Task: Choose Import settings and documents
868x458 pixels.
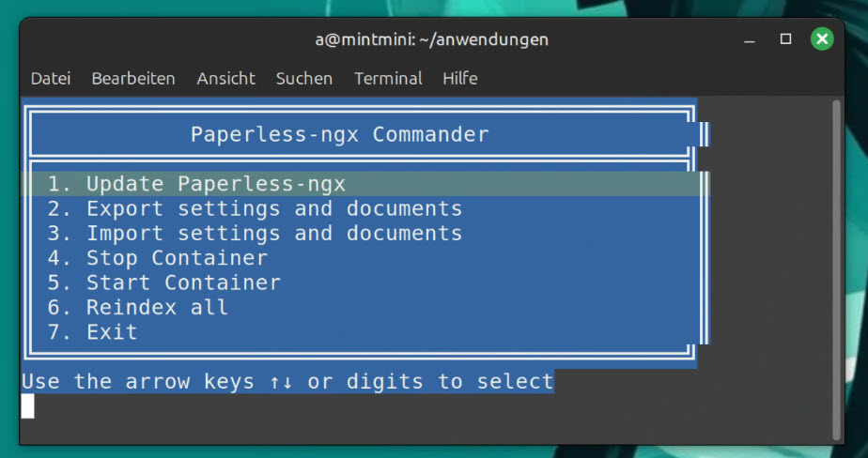Action: (x=255, y=233)
